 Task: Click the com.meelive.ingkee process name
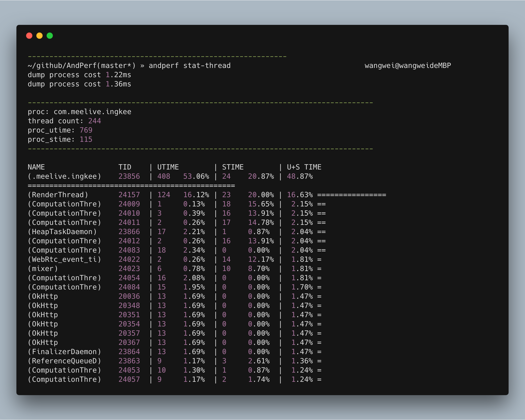click(92, 112)
